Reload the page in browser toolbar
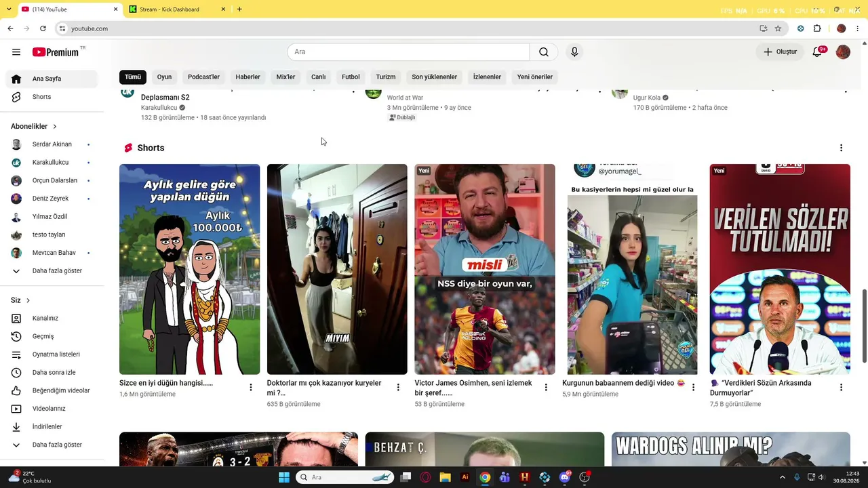 pos(43,28)
